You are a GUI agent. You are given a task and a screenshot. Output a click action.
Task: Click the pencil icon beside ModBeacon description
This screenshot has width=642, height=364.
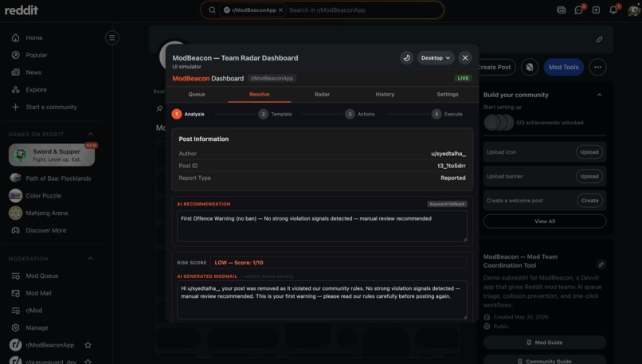click(601, 264)
